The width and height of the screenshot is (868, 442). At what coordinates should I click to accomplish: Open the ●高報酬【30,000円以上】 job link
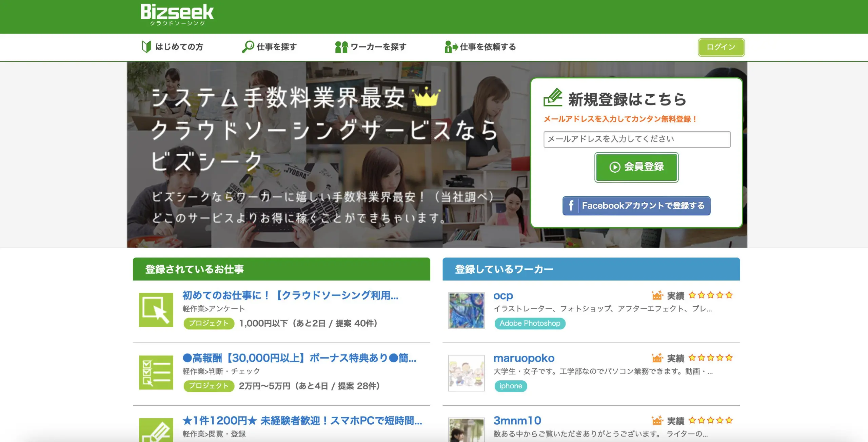point(299,358)
